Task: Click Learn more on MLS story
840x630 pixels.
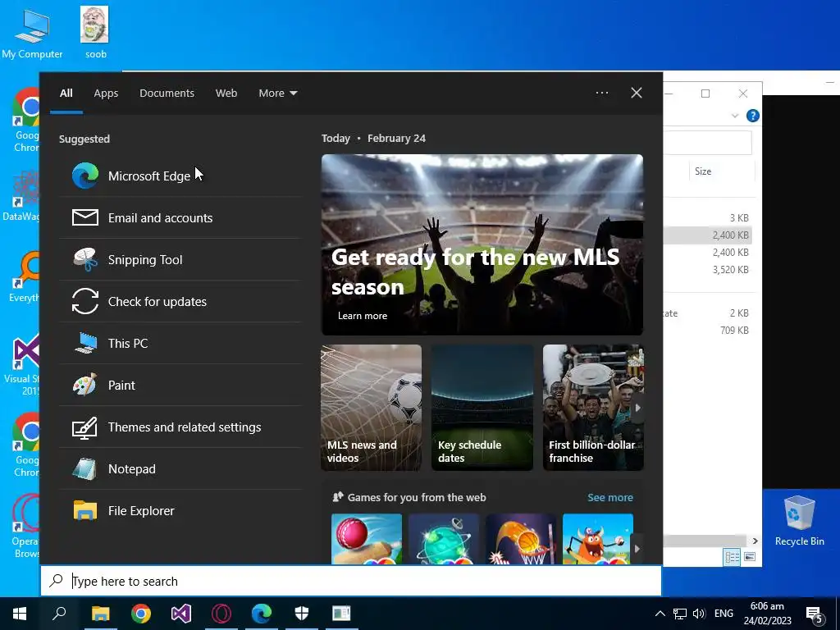Action: (x=362, y=316)
